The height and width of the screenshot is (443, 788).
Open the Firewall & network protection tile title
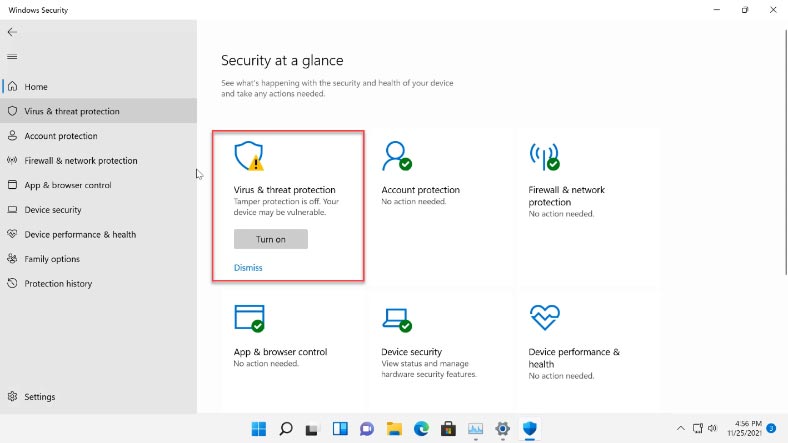click(x=566, y=196)
